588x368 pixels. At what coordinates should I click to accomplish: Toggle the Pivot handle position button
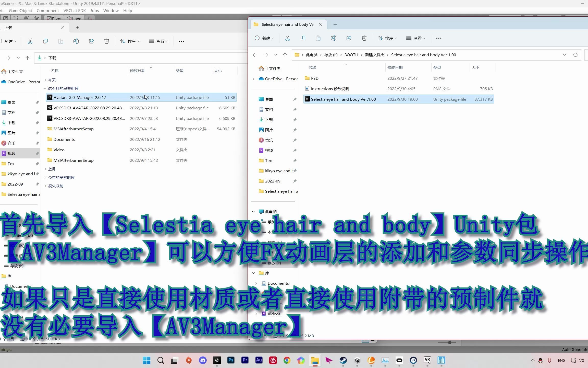[x=54, y=18]
